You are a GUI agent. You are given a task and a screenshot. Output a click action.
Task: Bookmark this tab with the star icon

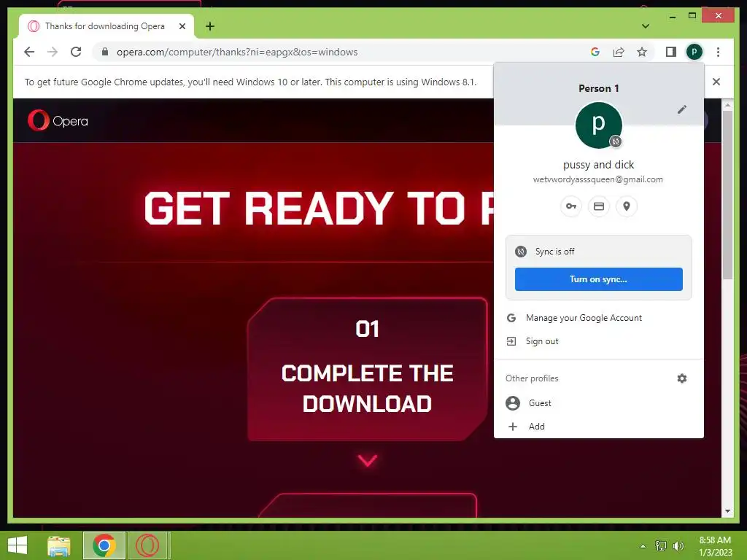[642, 52]
